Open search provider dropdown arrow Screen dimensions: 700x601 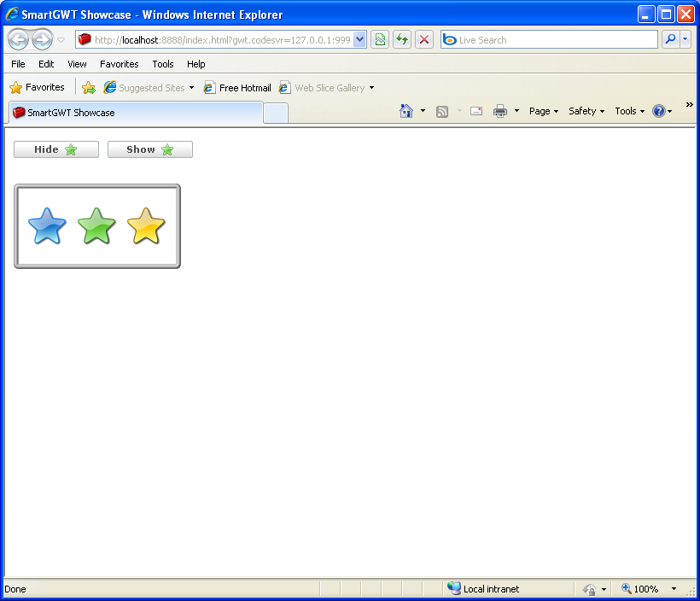point(685,40)
